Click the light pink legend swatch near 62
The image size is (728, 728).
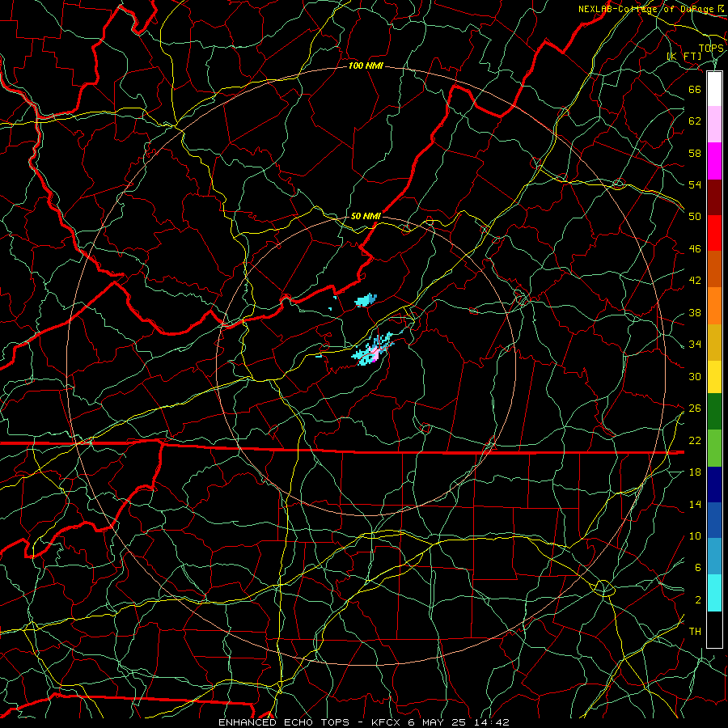point(714,125)
